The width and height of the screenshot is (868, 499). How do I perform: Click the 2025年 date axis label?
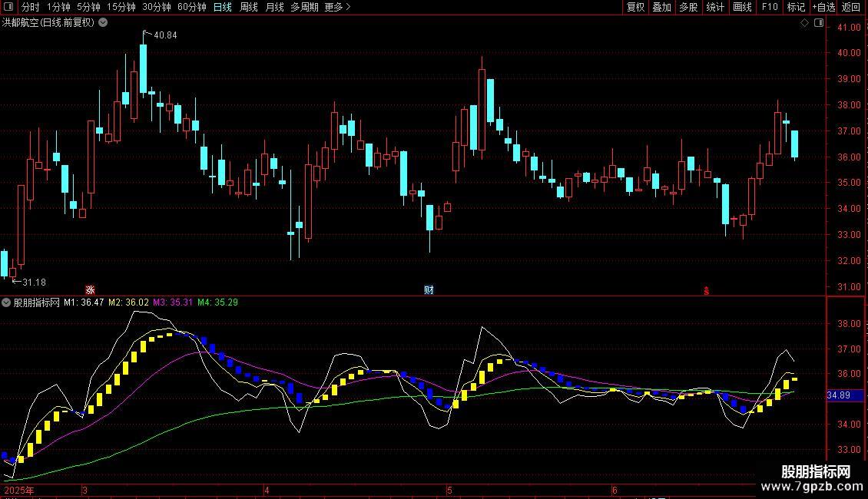pyautogui.click(x=19, y=490)
